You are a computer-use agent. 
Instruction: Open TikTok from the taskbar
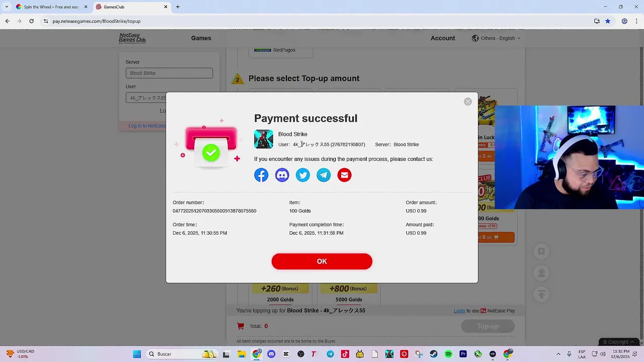(x=345, y=354)
